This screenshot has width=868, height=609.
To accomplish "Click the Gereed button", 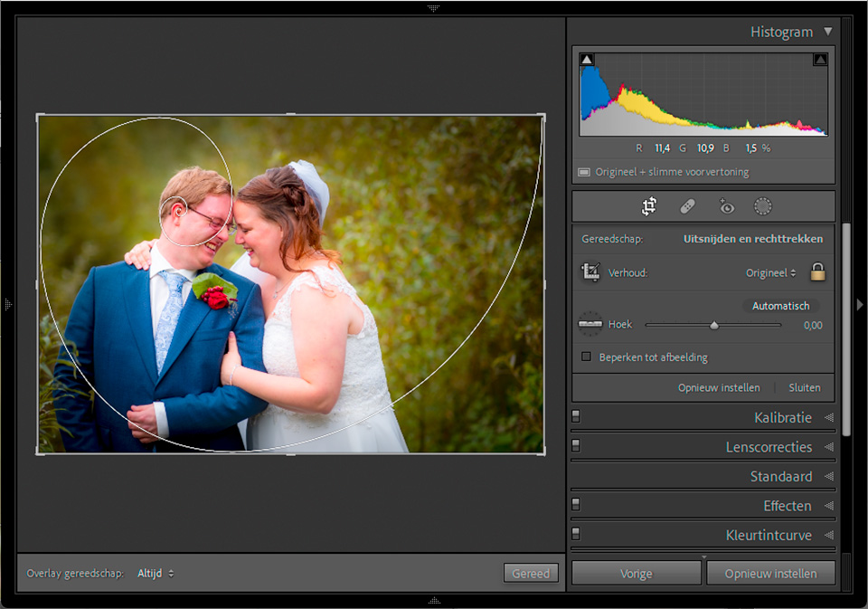I will point(531,573).
